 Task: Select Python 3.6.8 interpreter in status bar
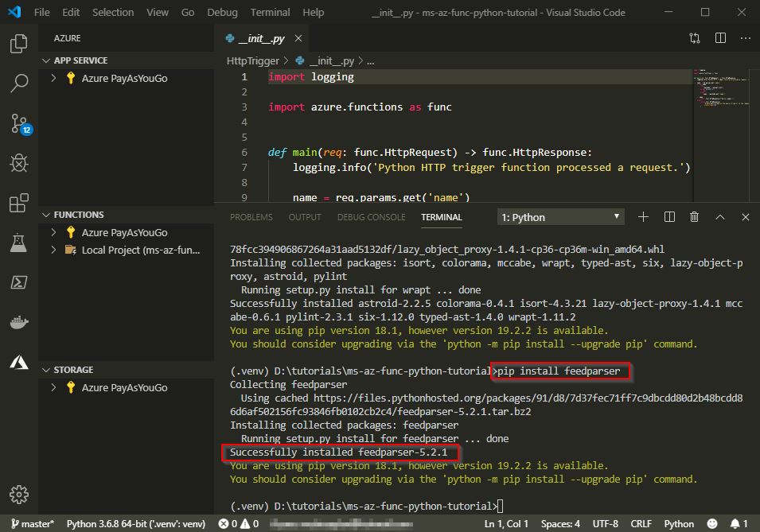click(136, 524)
